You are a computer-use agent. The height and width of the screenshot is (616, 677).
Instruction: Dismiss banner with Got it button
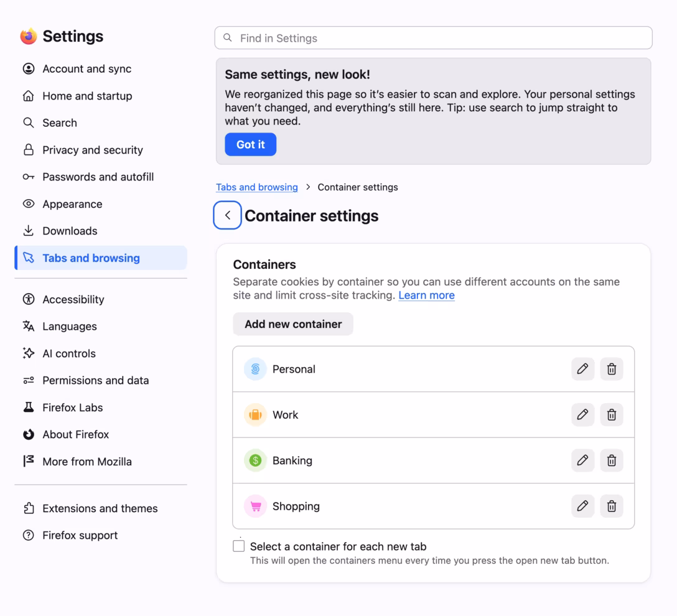click(x=250, y=144)
